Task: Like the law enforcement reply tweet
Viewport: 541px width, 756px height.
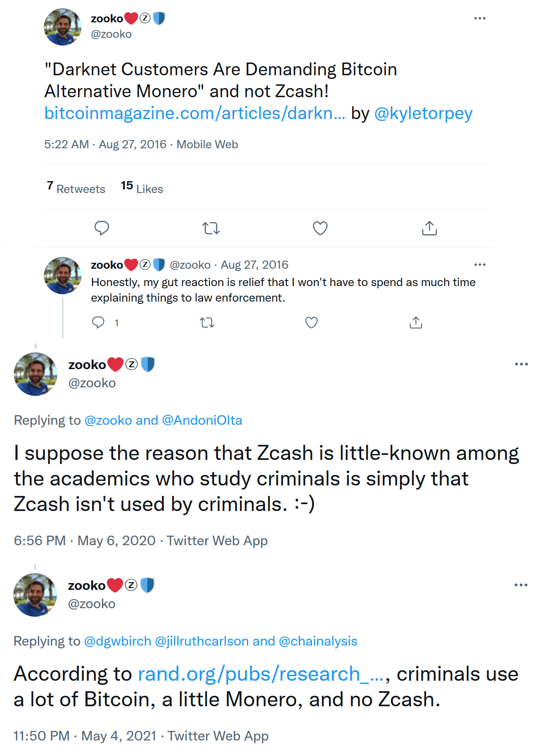Action: [312, 323]
